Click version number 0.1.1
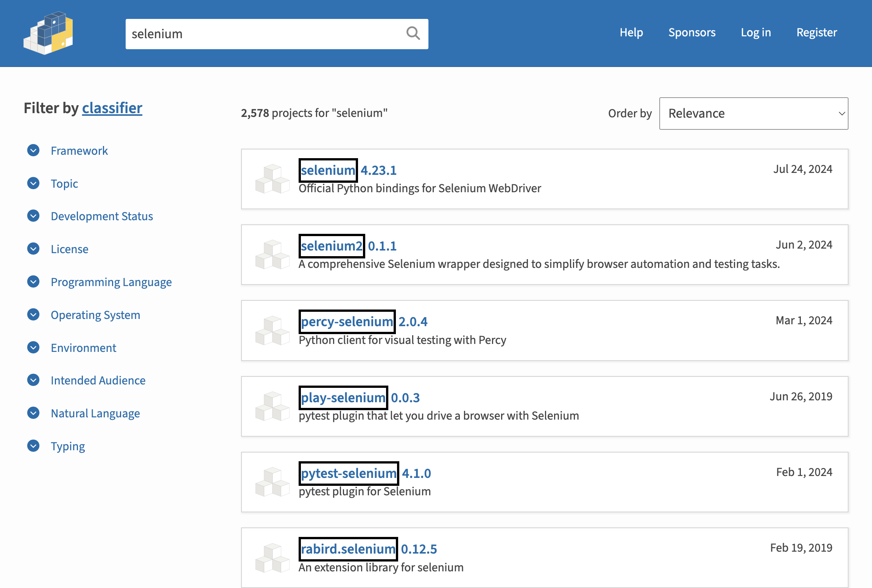The image size is (872, 588). click(382, 246)
